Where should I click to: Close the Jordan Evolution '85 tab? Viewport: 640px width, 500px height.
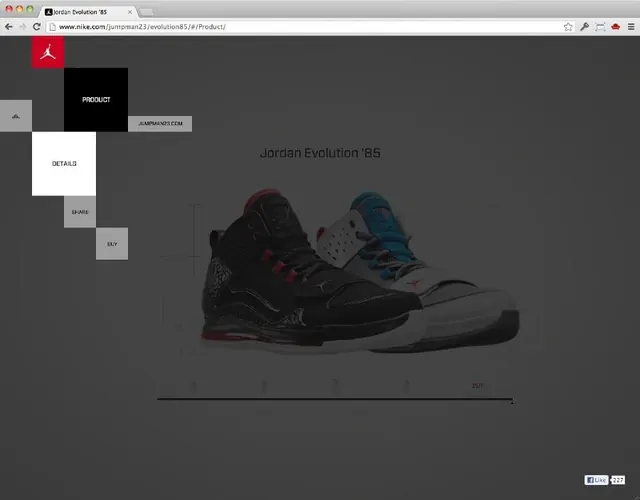[x=130, y=12]
